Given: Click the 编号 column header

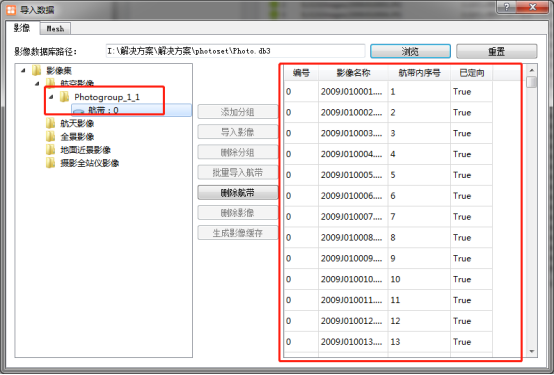Looking at the screenshot, I should tap(301, 73).
